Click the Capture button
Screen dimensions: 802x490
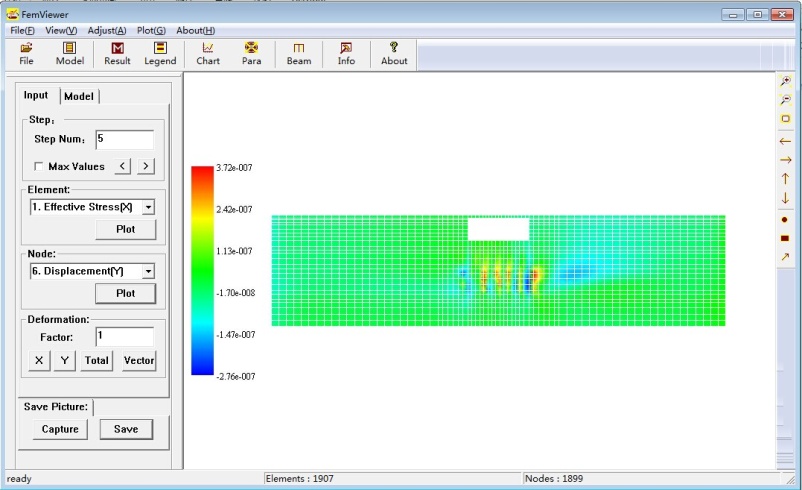point(60,429)
